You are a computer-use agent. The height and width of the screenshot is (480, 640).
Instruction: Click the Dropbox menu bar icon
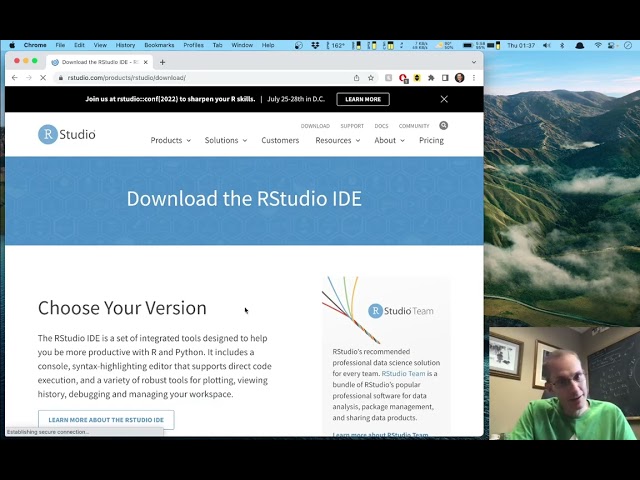[315, 45]
